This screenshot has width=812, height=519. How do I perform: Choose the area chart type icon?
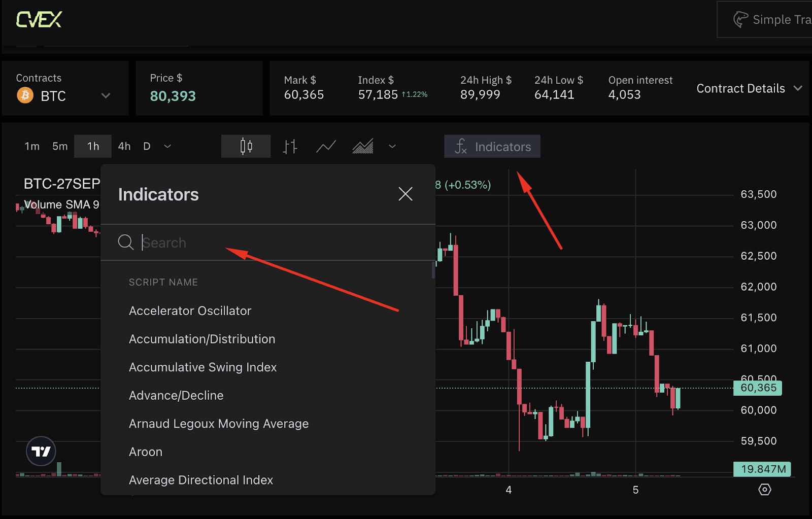[x=362, y=147]
